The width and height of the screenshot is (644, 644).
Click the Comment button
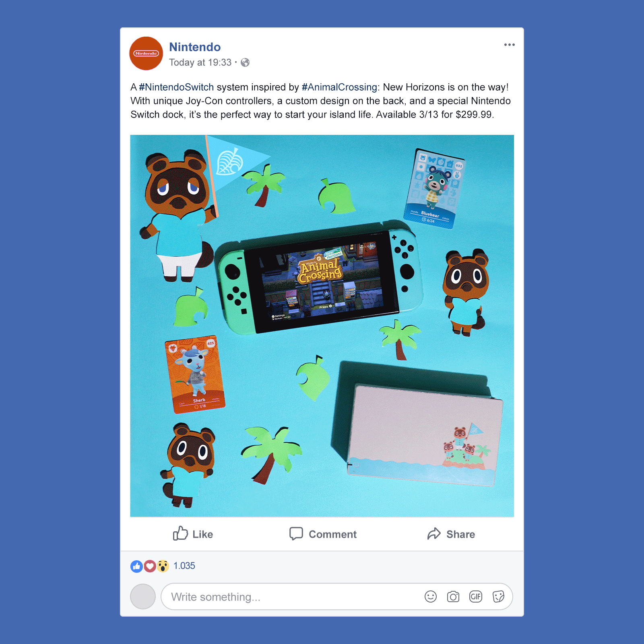click(323, 534)
